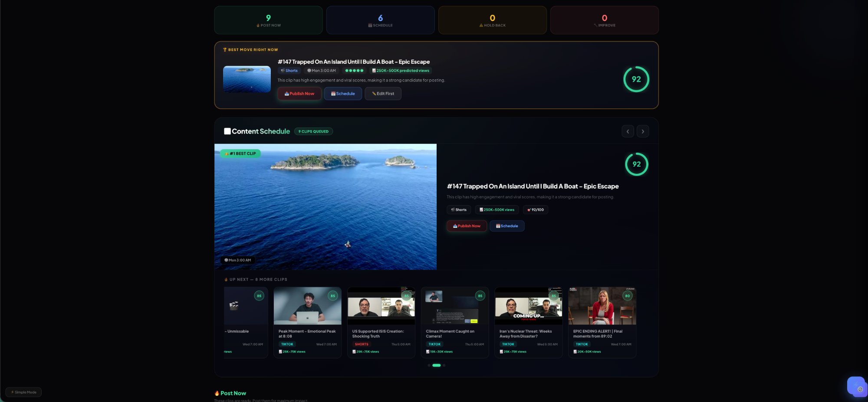Open the settings gear icon
868x402 pixels.
pos(860,389)
